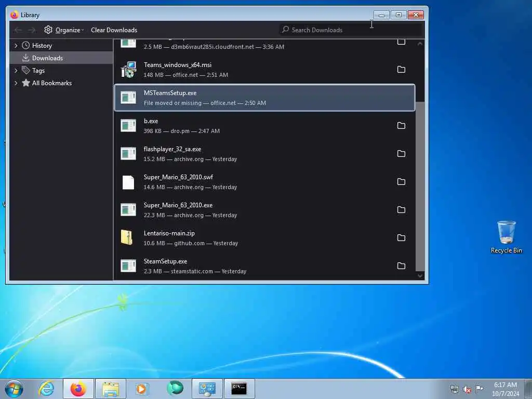This screenshot has width=532, height=399.
Task: Launch Internet Explorer from the taskbar
Action: pos(46,389)
